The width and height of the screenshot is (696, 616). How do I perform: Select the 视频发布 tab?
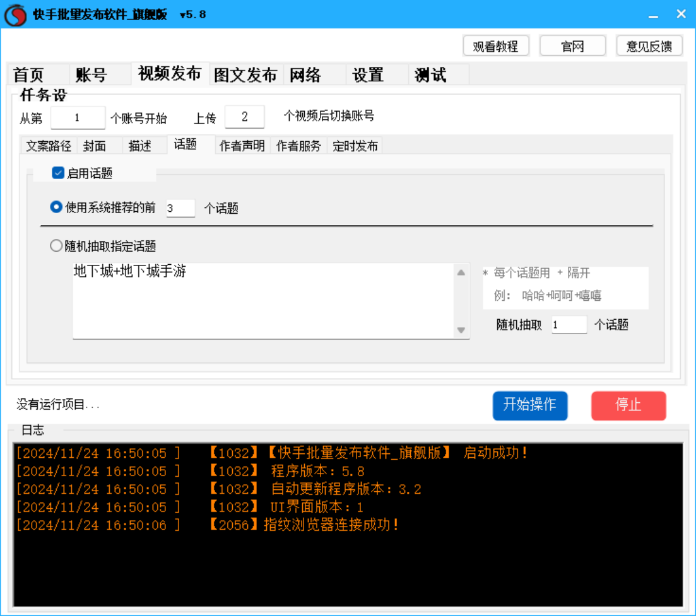click(x=170, y=74)
